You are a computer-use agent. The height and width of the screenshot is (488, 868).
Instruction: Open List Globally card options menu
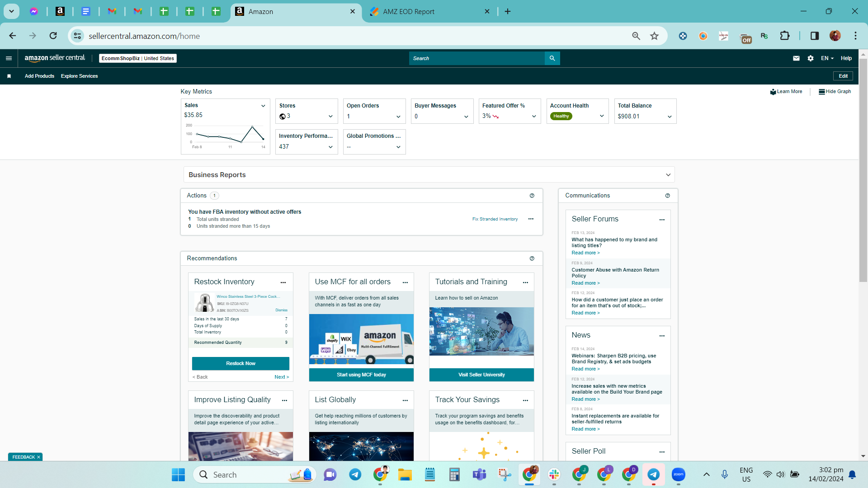coord(405,400)
